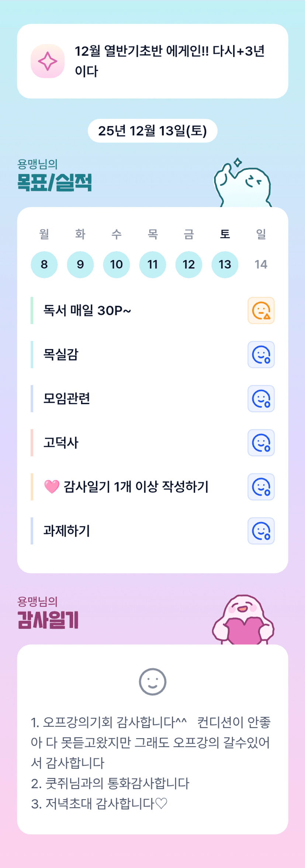Click blue smiley icon for 고덕사
Screen dimensions: 305x868
pyautogui.click(x=261, y=443)
